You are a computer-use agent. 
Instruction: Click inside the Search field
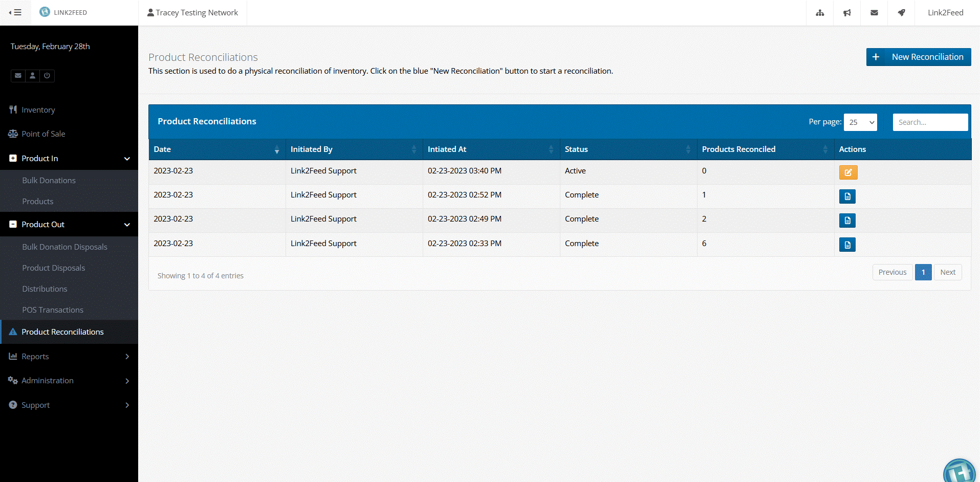click(x=930, y=122)
